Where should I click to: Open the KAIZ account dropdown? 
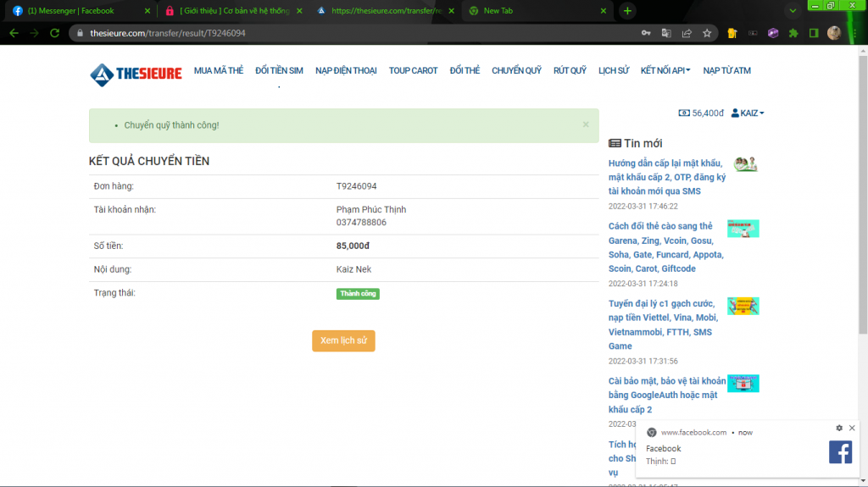pyautogui.click(x=748, y=113)
